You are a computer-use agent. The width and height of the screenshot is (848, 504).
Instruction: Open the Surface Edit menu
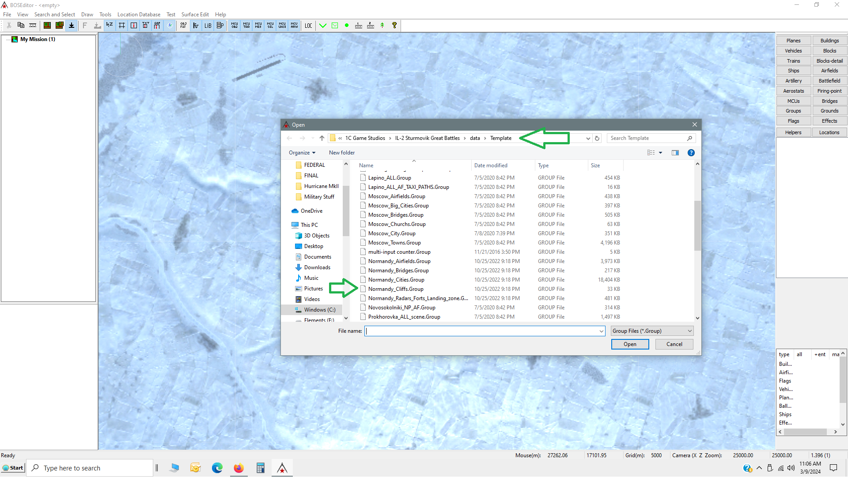[x=195, y=15]
